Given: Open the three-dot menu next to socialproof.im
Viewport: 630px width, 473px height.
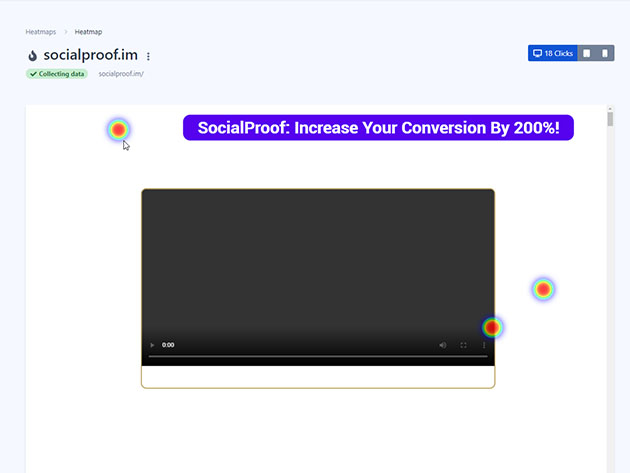Looking at the screenshot, I should click(148, 56).
